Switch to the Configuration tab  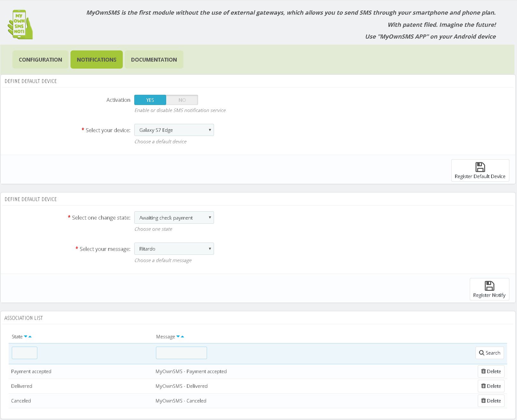tap(41, 59)
